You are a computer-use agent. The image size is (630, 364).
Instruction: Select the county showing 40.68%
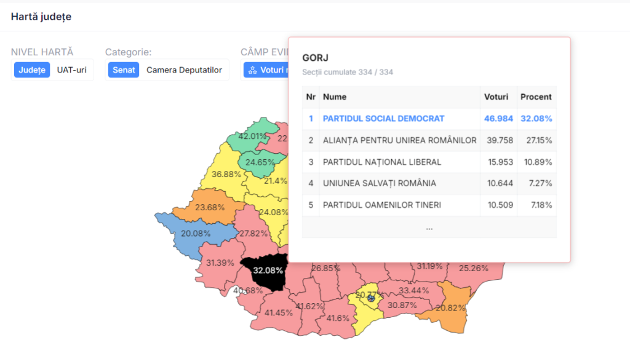(247, 290)
